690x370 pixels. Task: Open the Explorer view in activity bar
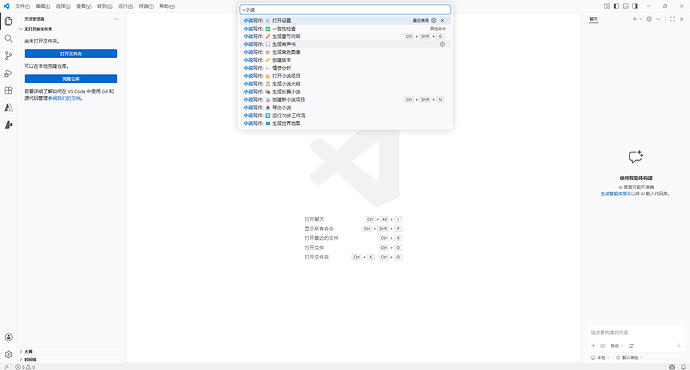[x=8, y=21]
